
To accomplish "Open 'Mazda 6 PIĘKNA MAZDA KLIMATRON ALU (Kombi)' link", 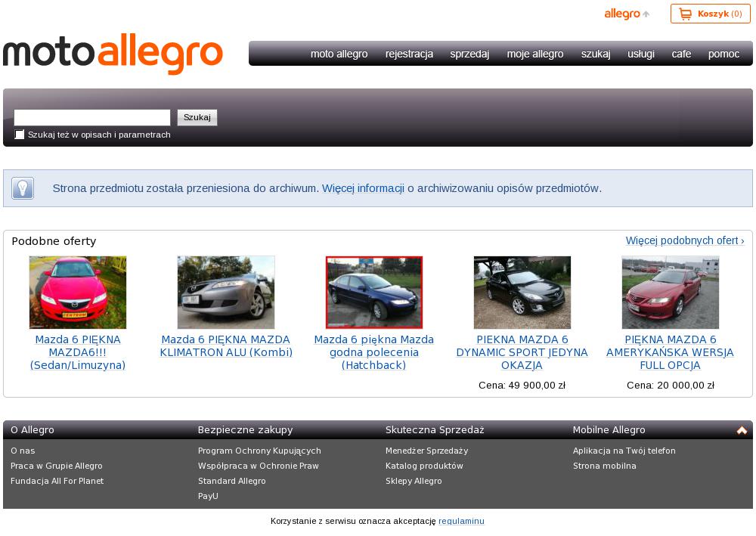I will point(226,346).
